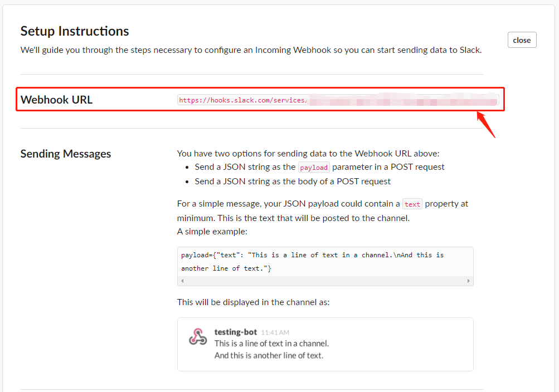This screenshot has width=559, height=392.
Task: Click the payload JSON example code box
Action: coord(325,262)
